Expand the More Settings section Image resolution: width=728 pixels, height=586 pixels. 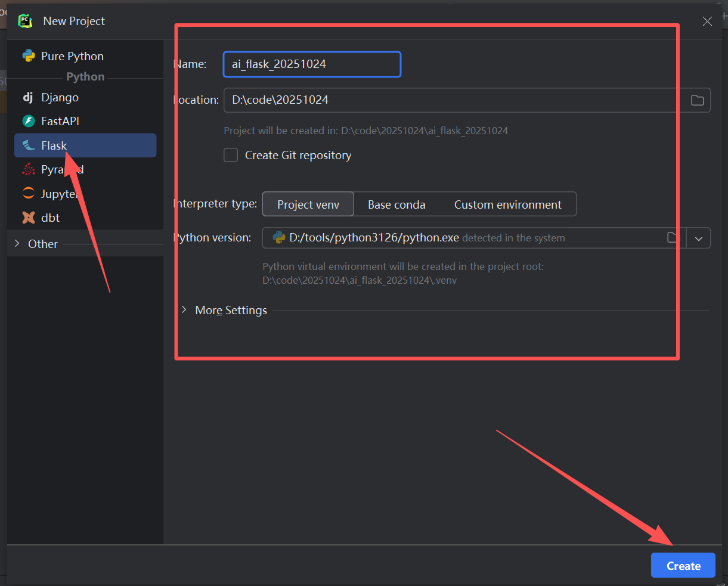[x=184, y=310]
